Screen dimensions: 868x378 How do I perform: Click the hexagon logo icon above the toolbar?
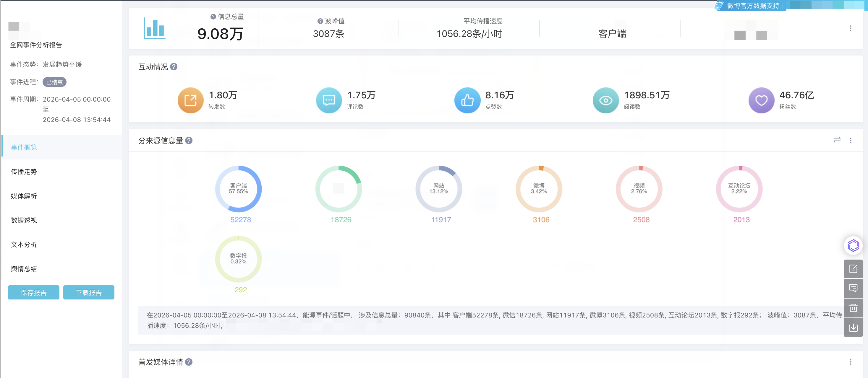point(854,245)
